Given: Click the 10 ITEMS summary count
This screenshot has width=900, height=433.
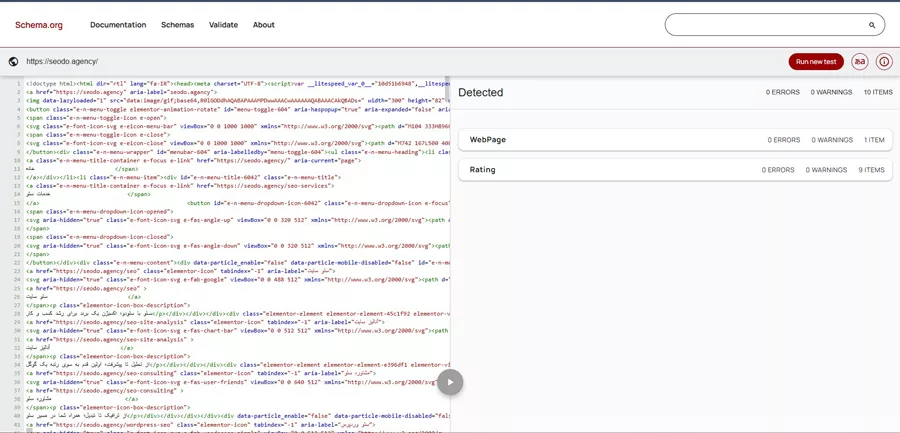Looking at the screenshot, I should (878, 92).
